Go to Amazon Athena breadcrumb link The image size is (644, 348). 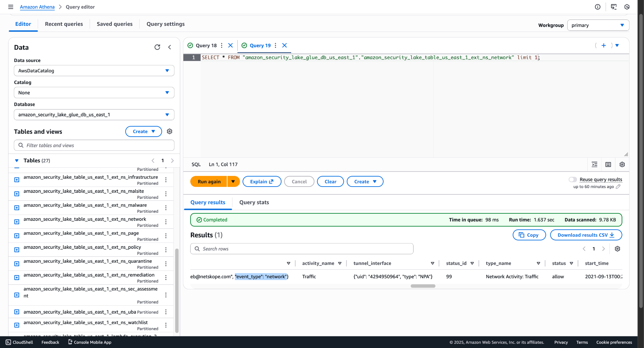pos(37,7)
